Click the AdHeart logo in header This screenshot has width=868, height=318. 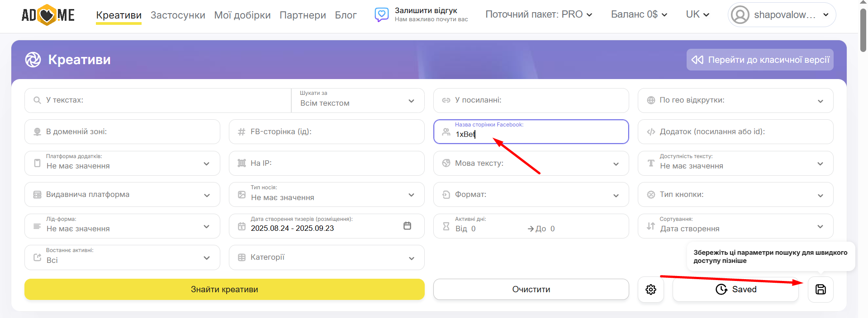pyautogui.click(x=48, y=15)
